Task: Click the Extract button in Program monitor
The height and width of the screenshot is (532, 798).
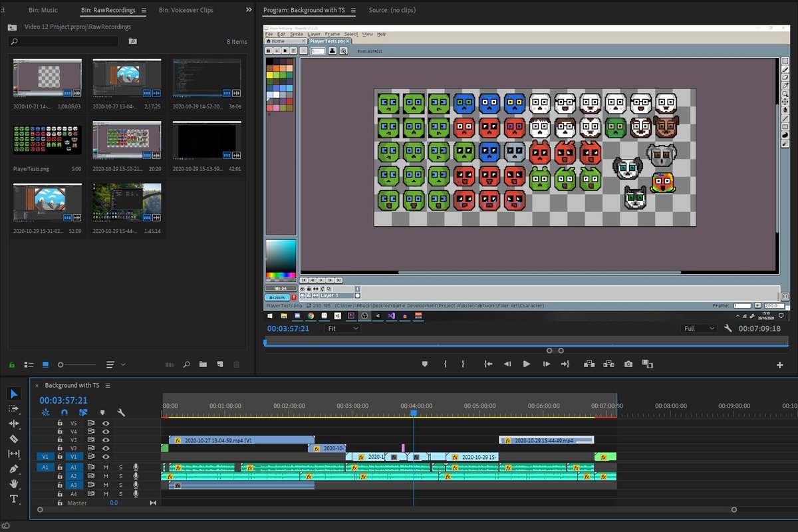Action: point(608,364)
